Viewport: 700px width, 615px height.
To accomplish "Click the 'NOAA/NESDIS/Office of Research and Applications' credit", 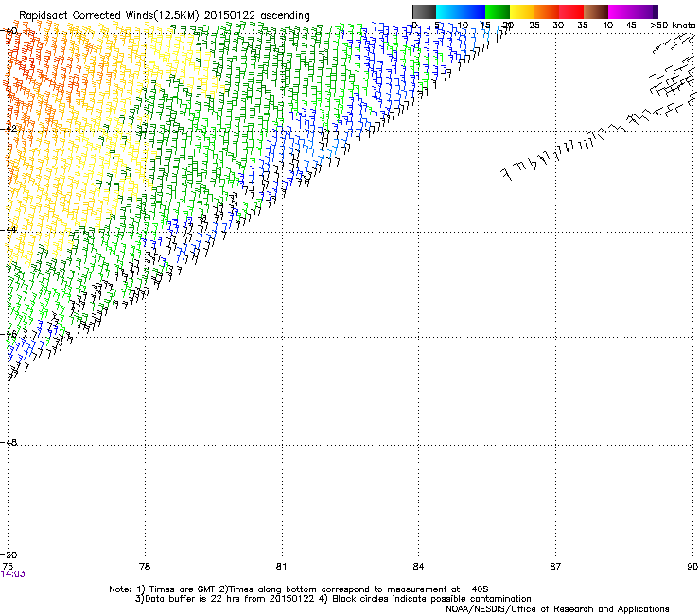I will click(x=557, y=609).
